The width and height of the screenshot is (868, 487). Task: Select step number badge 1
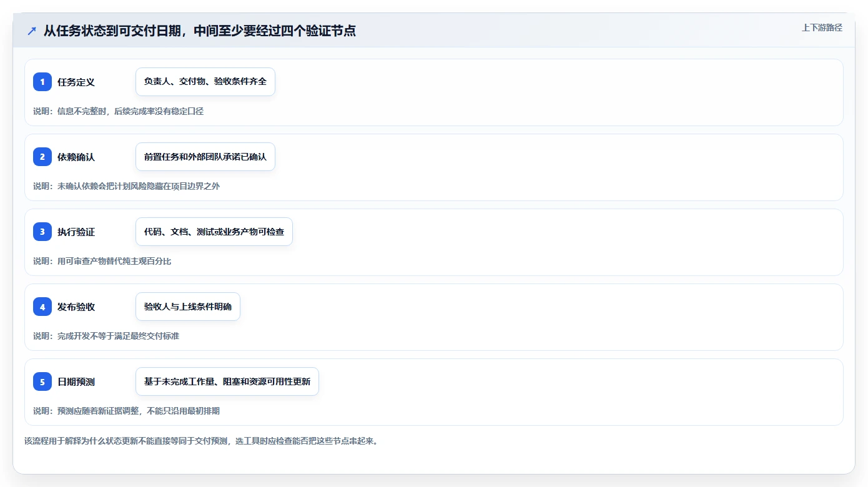click(x=42, y=82)
